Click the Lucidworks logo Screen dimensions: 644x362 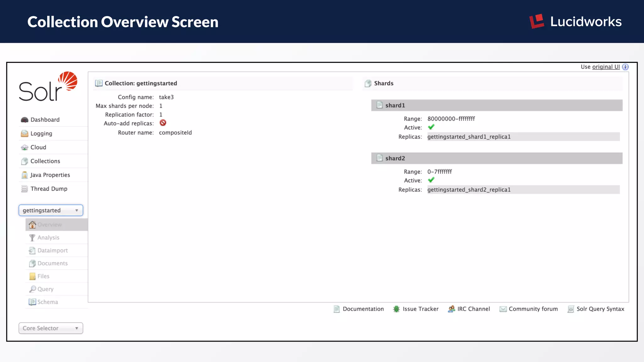(x=575, y=22)
